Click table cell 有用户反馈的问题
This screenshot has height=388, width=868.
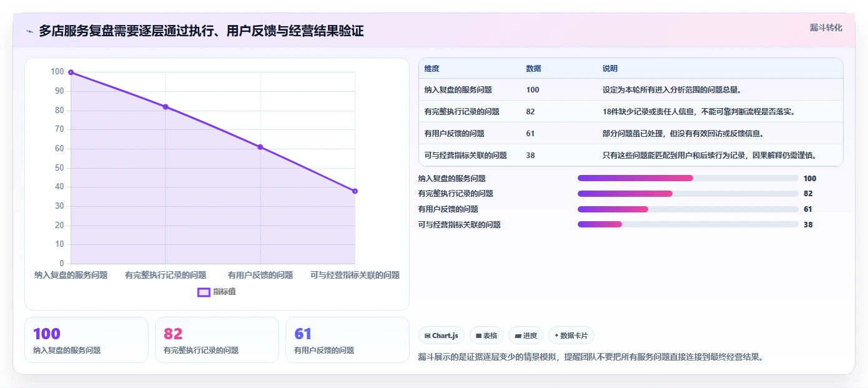454,134
